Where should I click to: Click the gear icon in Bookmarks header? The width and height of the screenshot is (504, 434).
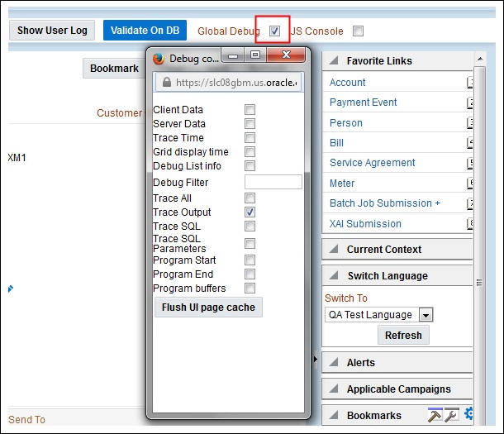468,413
